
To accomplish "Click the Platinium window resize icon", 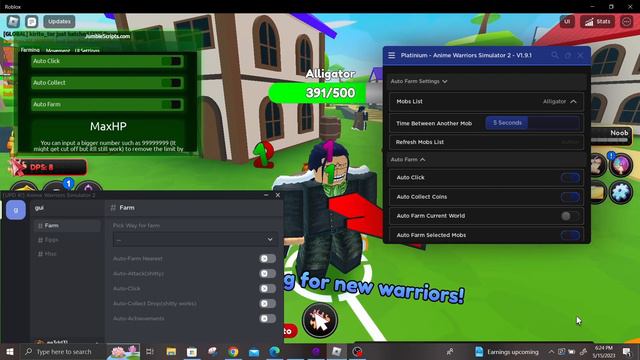I will click(x=568, y=55).
